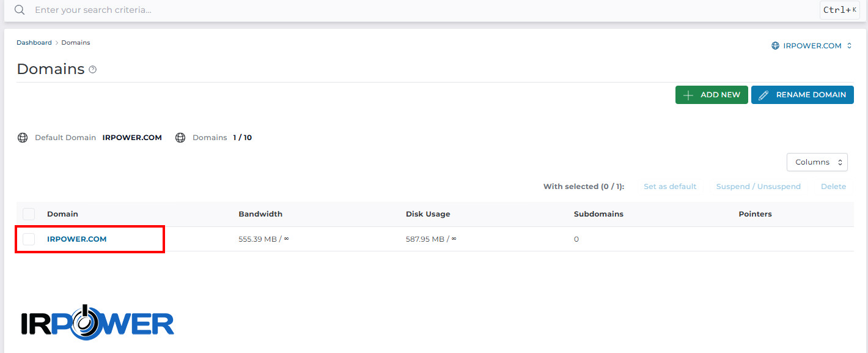The image size is (868, 353).
Task: Open help icon next to Domains heading
Action: 93,70
